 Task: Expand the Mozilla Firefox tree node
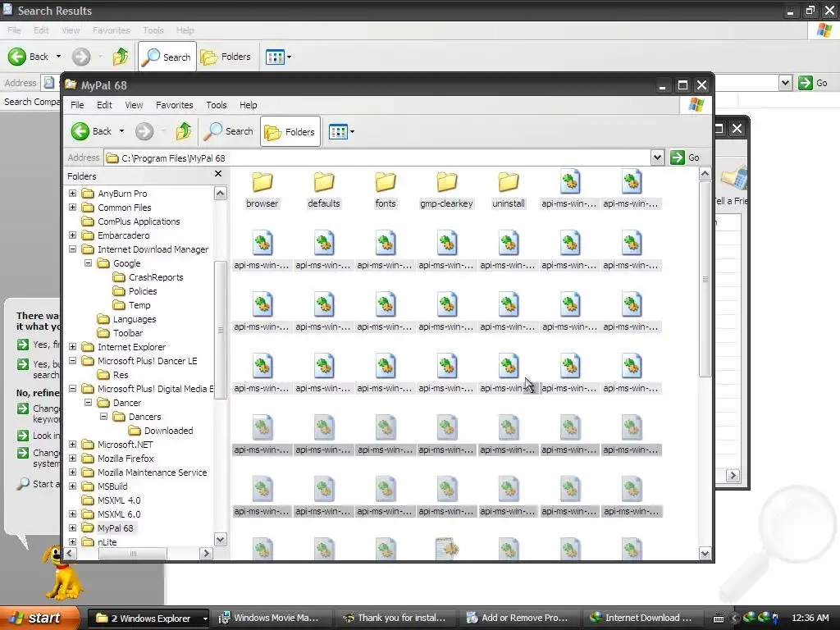[x=73, y=458]
